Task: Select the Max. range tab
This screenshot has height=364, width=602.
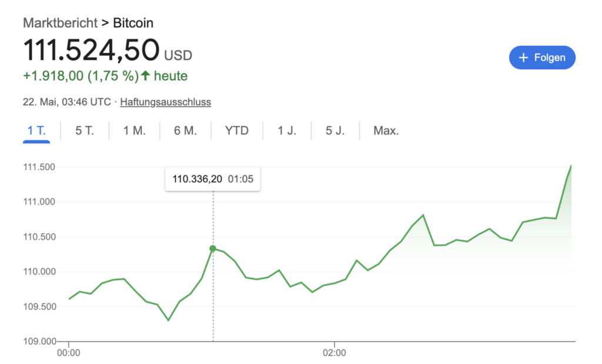Action: coord(386,130)
